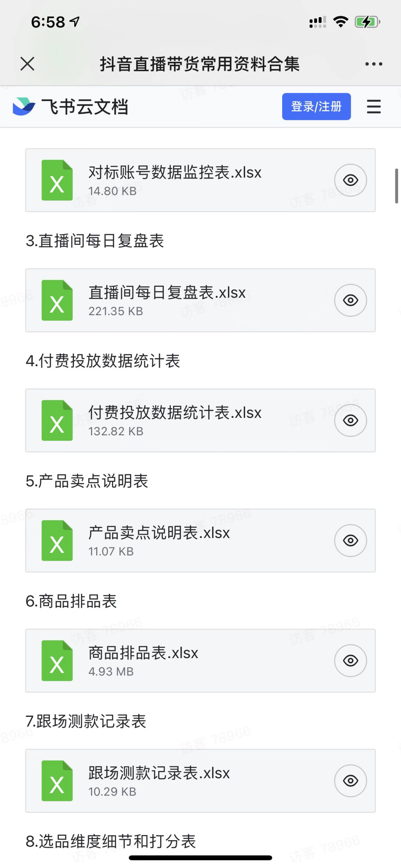Click the vertical page scrollbar thumb
The height and width of the screenshot is (868, 401).
coord(397,186)
